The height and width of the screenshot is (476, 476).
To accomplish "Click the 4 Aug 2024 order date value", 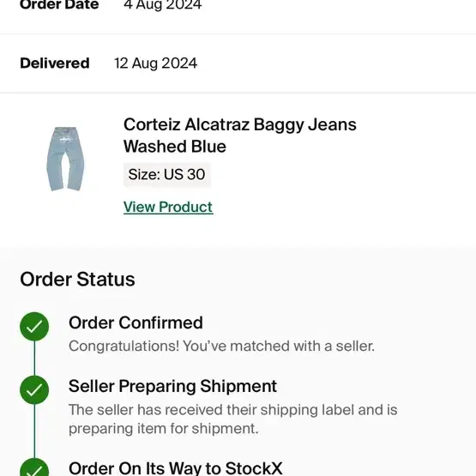I will click(x=162, y=5).
